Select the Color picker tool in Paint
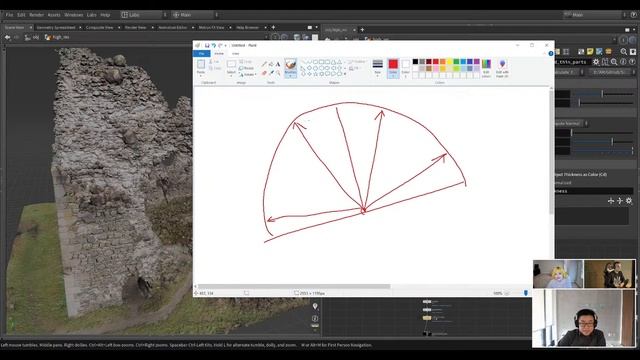Viewport: 640px width, 360px height. pos(271,73)
